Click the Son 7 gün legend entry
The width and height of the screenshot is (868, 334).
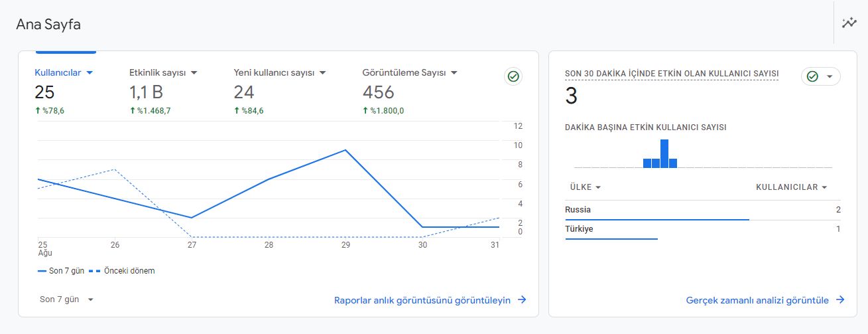pyautogui.click(x=61, y=271)
